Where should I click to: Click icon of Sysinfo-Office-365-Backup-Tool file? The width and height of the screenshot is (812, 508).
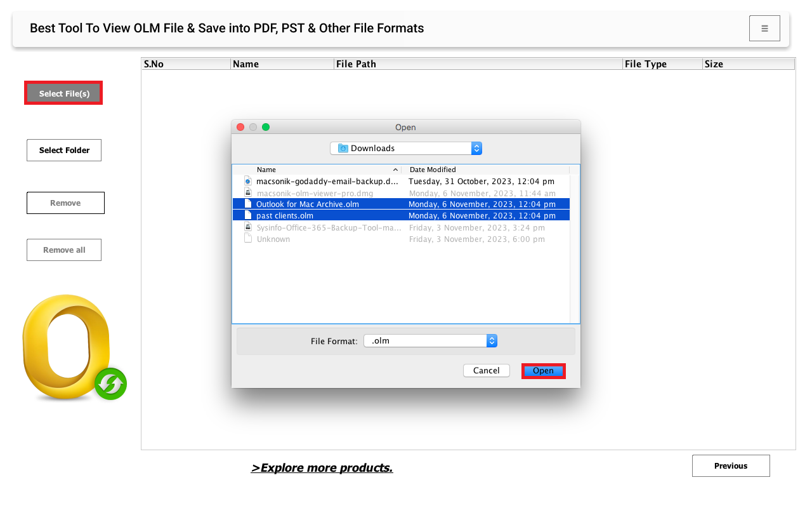click(248, 227)
